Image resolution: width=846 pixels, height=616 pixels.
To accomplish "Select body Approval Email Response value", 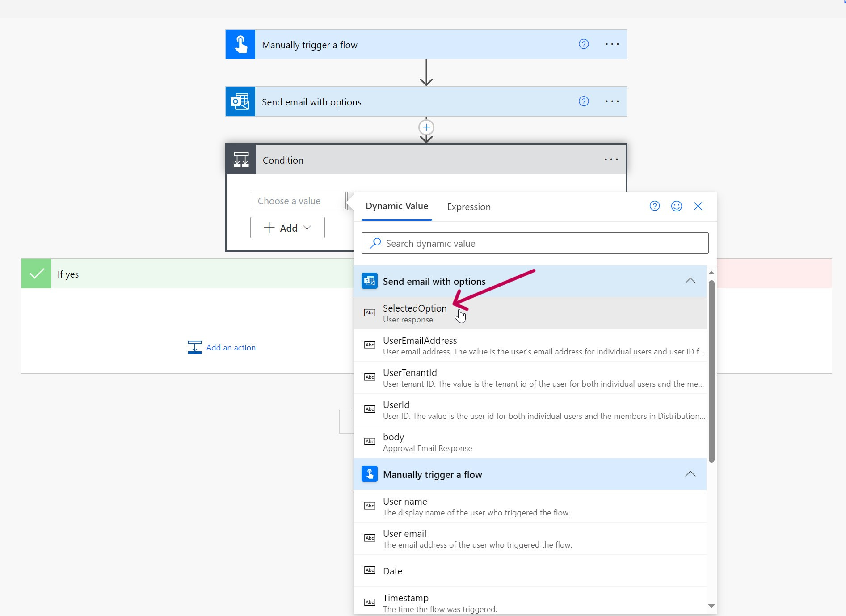I will tap(530, 442).
